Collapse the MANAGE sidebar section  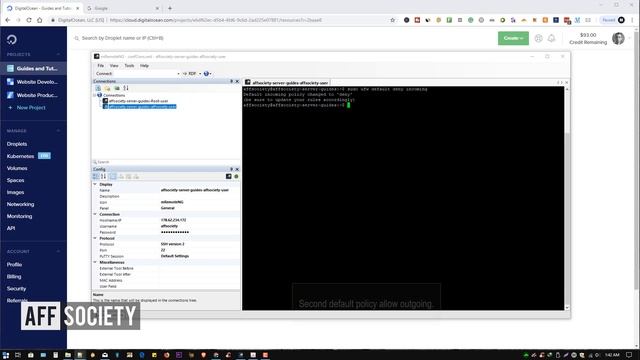[58, 131]
